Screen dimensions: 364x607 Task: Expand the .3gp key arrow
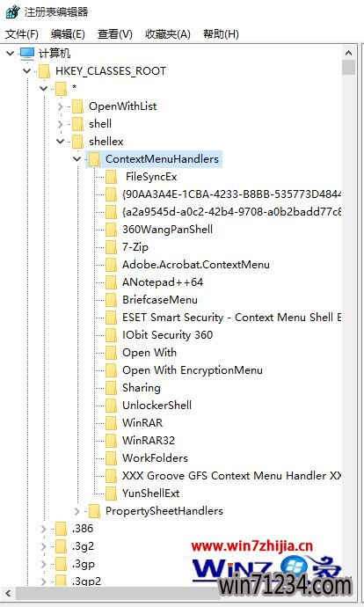coord(44,564)
